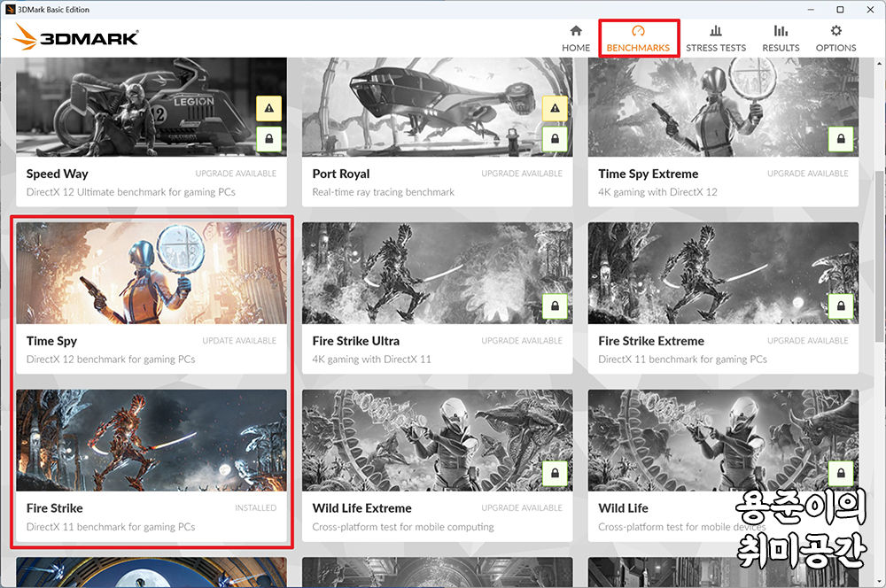Click Upgrade Available on Wild Life Extreme

(x=522, y=507)
